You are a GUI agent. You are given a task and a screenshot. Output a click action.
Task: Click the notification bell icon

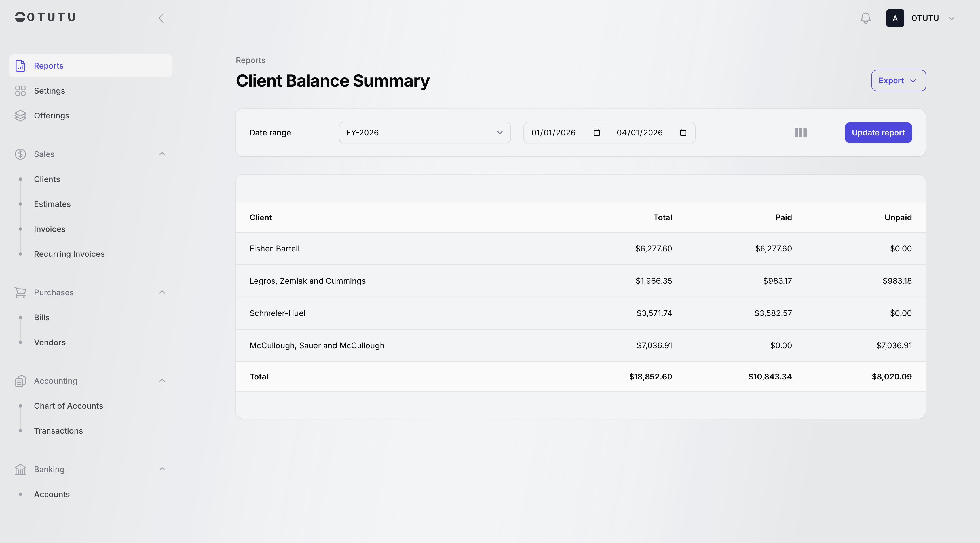click(865, 18)
